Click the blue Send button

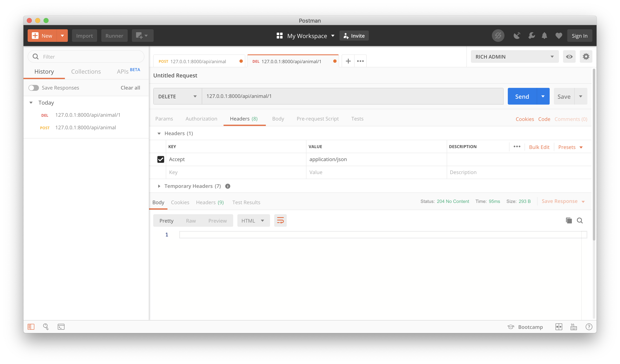tap(522, 96)
